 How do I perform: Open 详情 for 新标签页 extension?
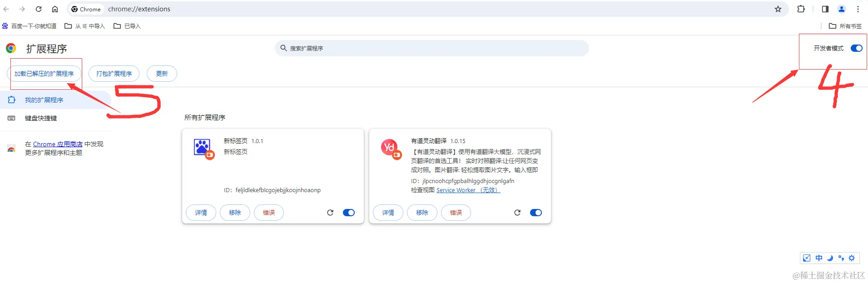pos(201,213)
